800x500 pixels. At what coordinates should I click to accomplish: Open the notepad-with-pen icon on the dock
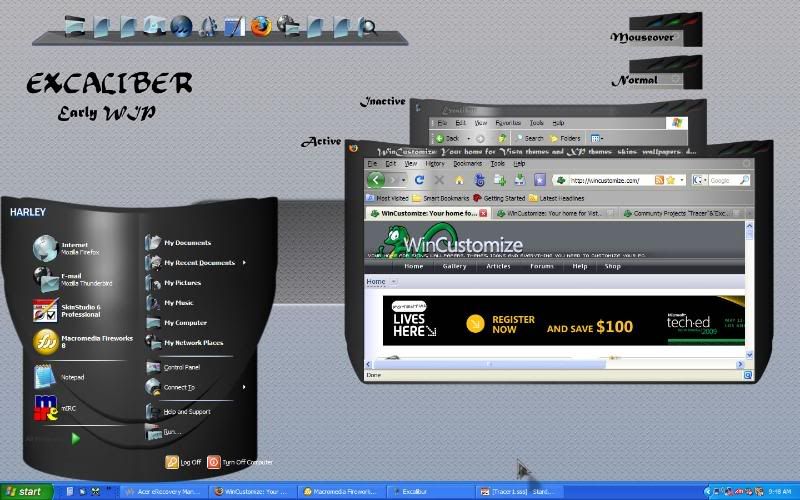(x=235, y=27)
